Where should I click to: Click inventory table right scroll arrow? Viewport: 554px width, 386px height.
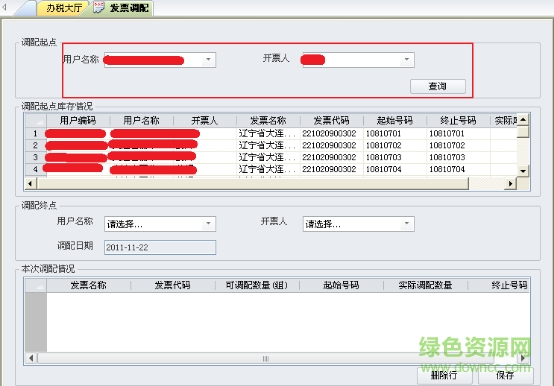[510, 184]
